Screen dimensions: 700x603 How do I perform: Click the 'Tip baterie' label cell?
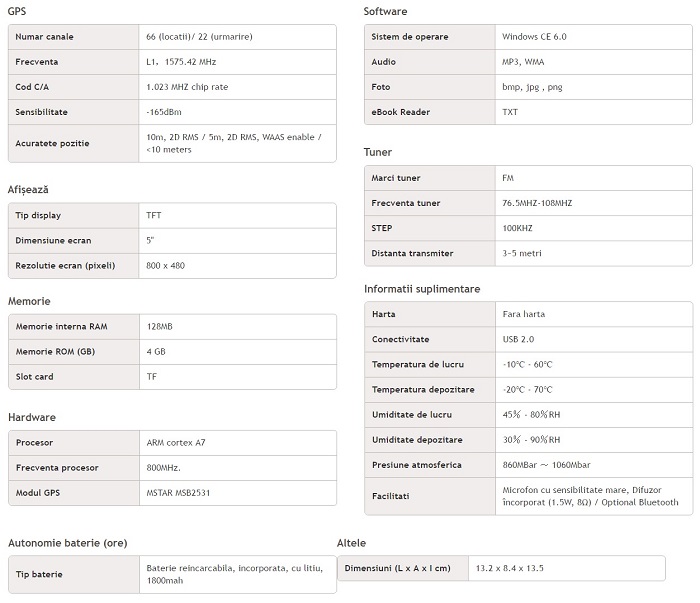(x=39, y=574)
